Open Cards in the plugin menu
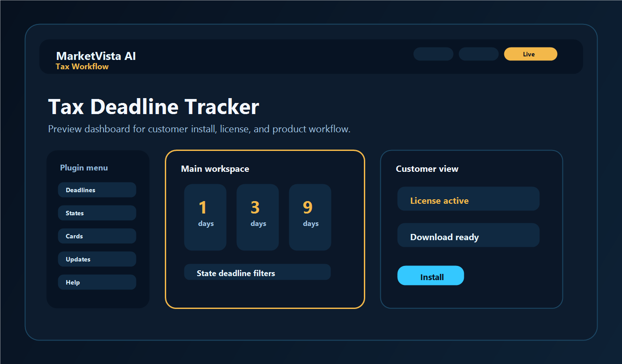 click(x=97, y=236)
